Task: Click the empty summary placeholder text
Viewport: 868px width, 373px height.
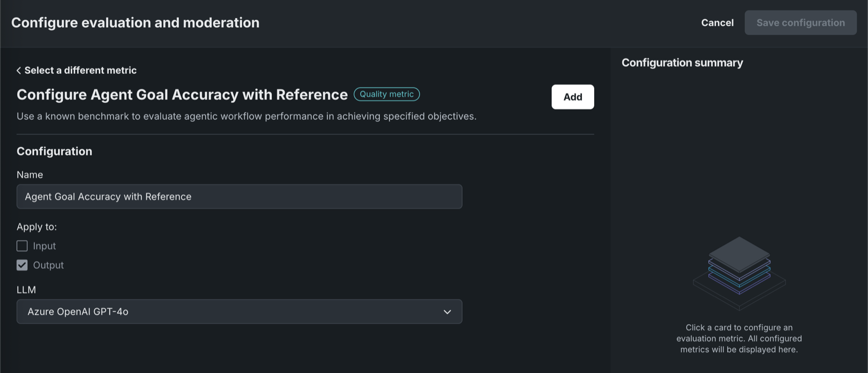Action: pos(739,338)
